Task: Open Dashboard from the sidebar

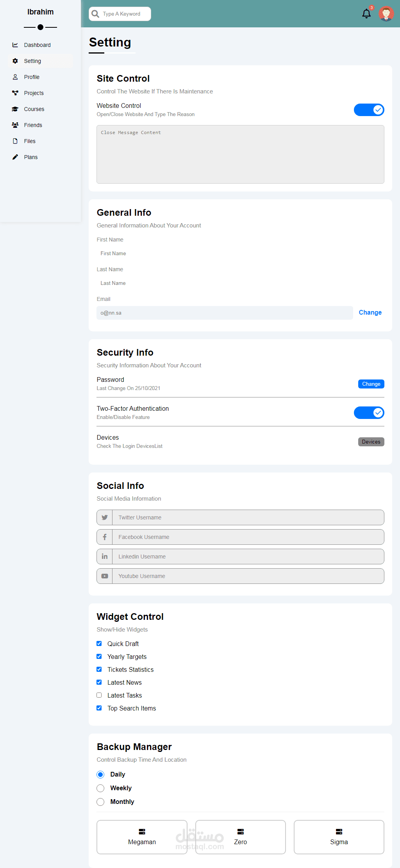Action: [x=37, y=45]
